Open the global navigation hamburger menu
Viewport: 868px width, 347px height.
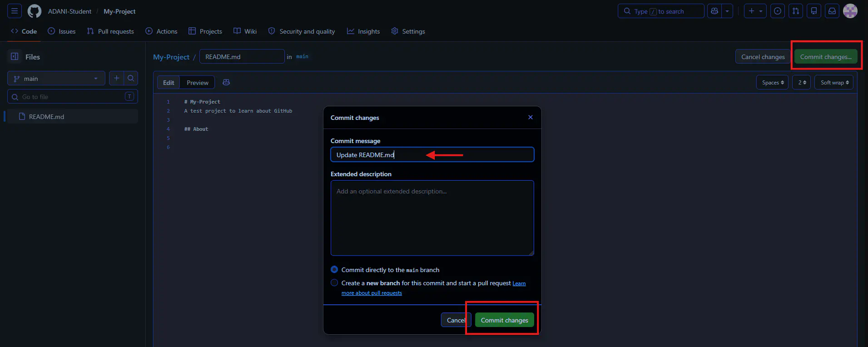point(15,11)
